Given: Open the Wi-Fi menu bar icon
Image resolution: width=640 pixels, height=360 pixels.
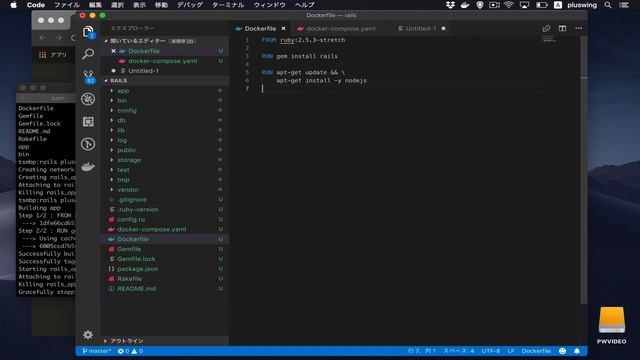Looking at the screenshot, I should tap(509, 5).
